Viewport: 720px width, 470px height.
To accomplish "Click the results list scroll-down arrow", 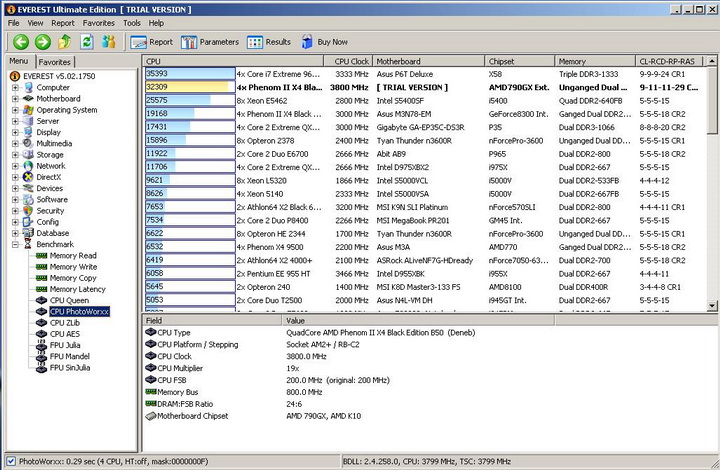I will tap(712, 305).
